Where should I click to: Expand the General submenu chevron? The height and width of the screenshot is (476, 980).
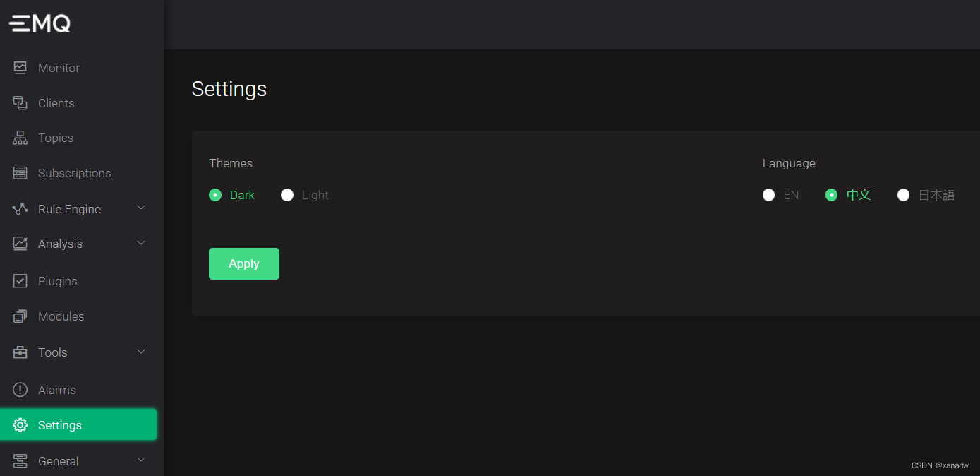click(x=141, y=460)
